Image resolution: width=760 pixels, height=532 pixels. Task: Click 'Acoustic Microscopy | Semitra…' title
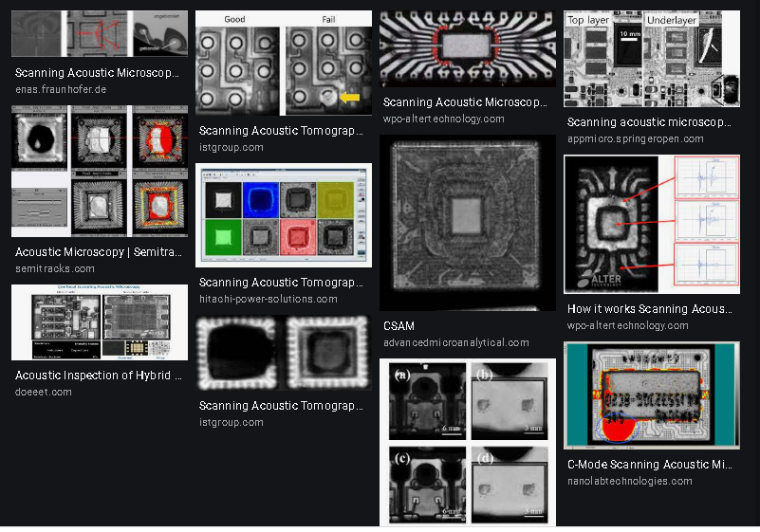(x=99, y=252)
